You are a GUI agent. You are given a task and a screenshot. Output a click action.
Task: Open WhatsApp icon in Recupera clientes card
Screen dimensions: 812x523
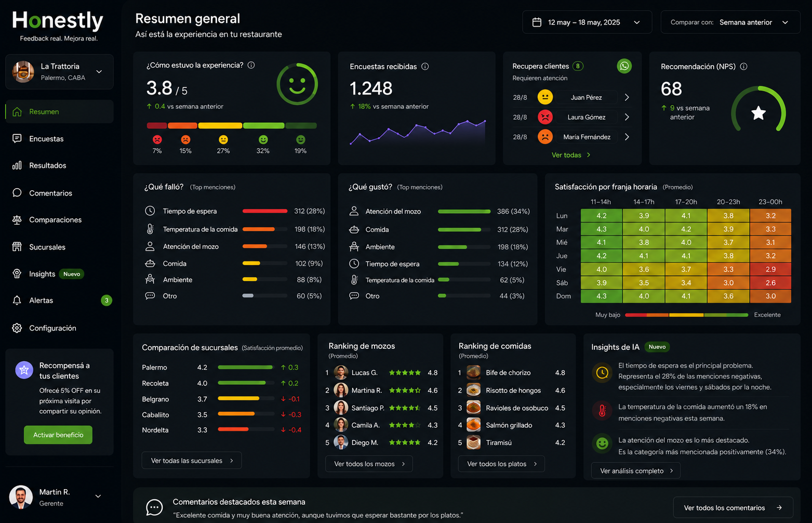(x=624, y=66)
